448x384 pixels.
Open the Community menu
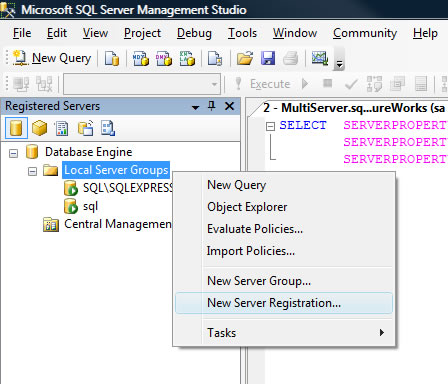point(365,33)
